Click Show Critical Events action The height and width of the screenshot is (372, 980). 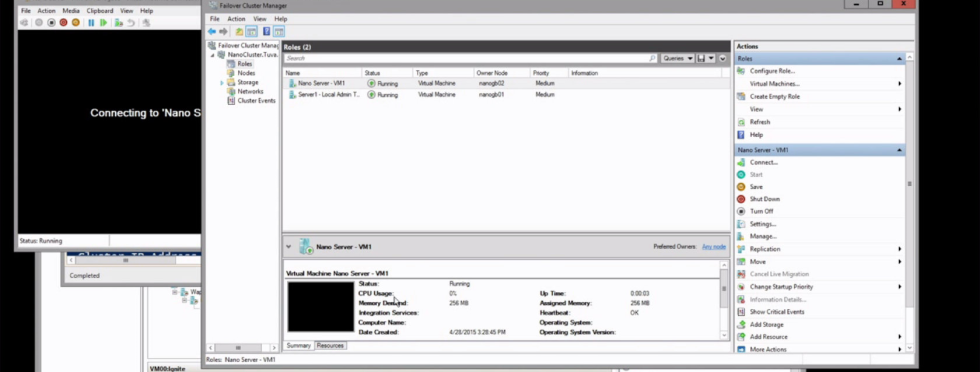[x=777, y=312]
